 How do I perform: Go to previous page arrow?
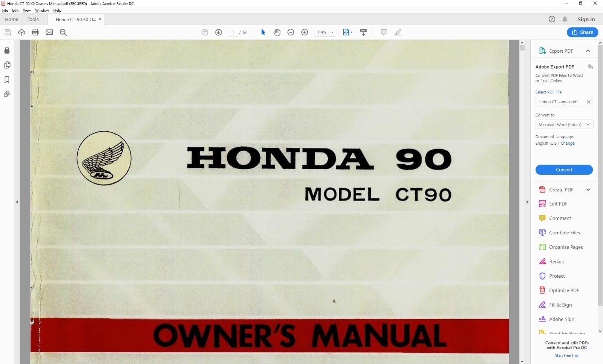205,32
